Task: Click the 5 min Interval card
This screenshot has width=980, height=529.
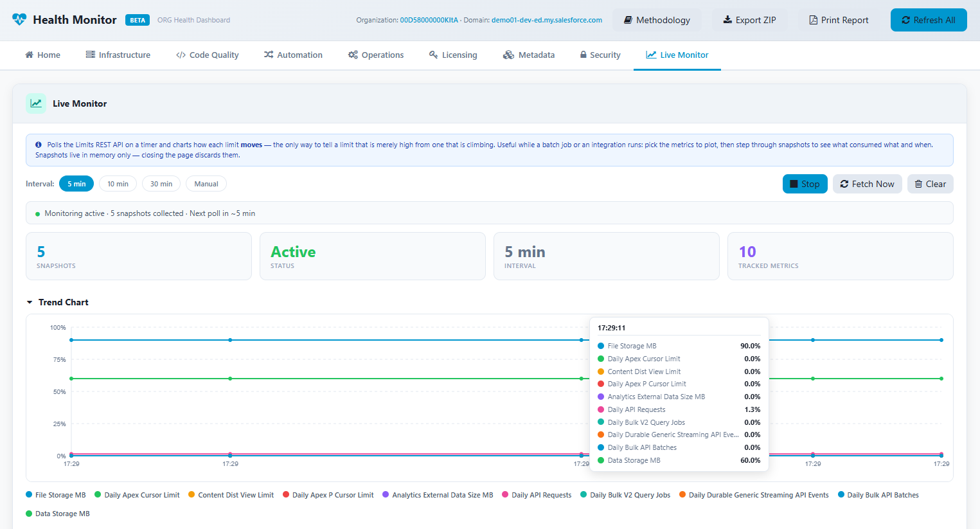Action: 607,256
